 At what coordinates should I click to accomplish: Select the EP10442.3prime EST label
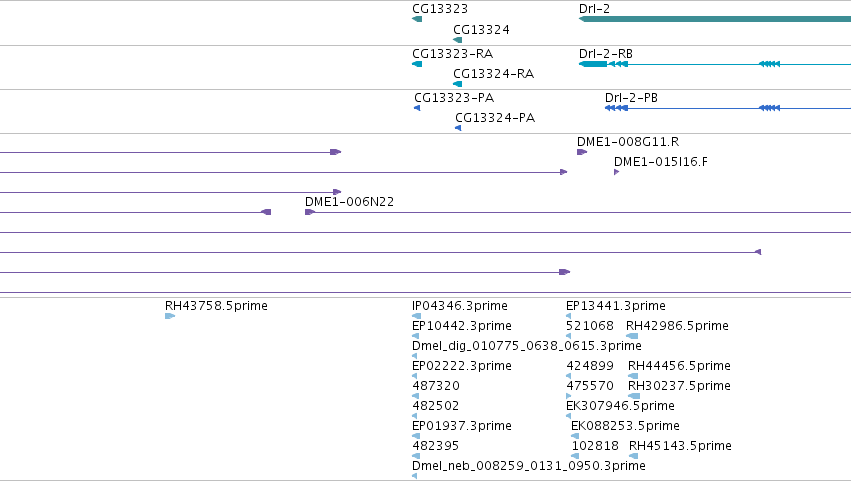pos(461,326)
